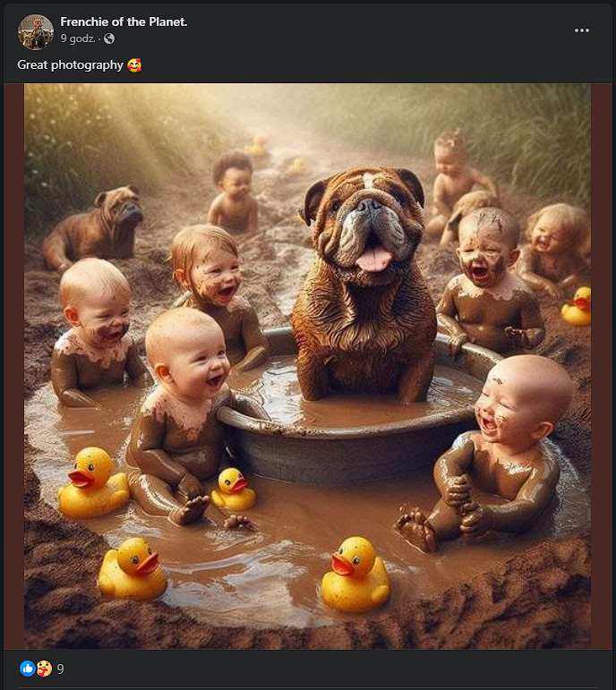Image resolution: width=616 pixels, height=690 pixels.
Task: Click the smiling face with hearts emoji
Action: coord(134,65)
